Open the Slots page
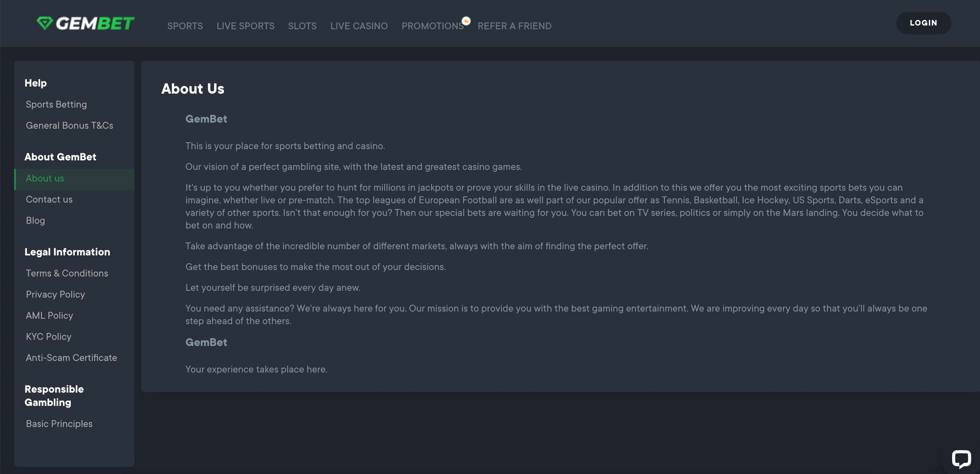Screen dimensions: 980x474 [x=302, y=26]
